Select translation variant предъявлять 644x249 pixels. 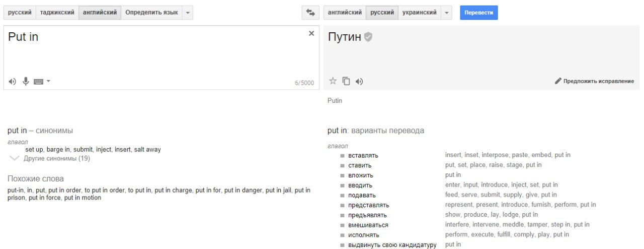click(367, 215)
